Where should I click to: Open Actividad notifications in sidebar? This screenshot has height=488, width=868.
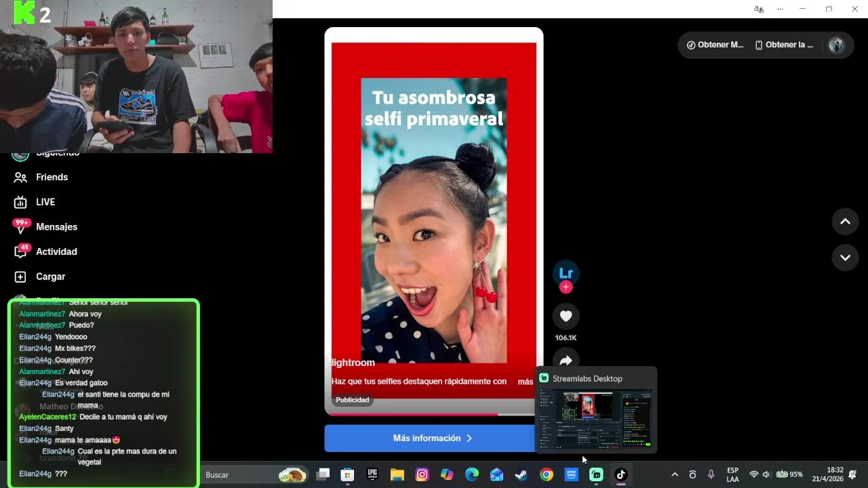(56, 251)
